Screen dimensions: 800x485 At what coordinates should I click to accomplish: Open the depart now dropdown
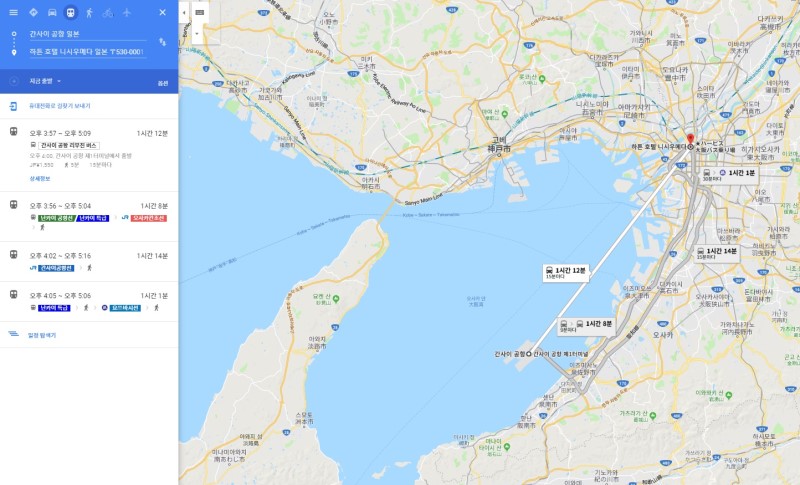(44, 81)
